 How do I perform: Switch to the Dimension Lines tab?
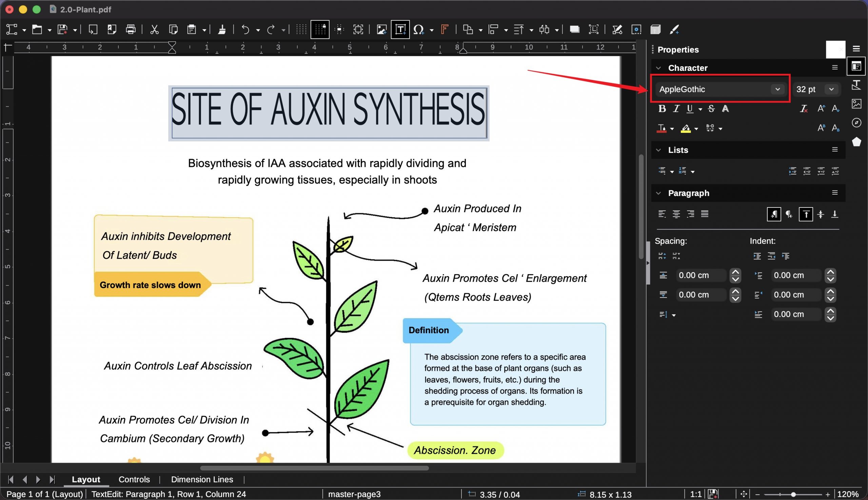click(x=202, y=479)
